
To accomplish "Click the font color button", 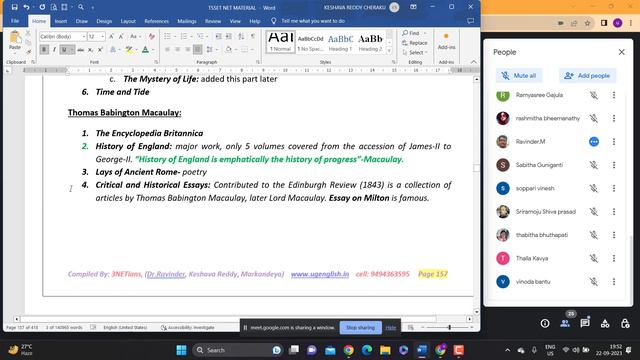I will click(x=145, y=50).
